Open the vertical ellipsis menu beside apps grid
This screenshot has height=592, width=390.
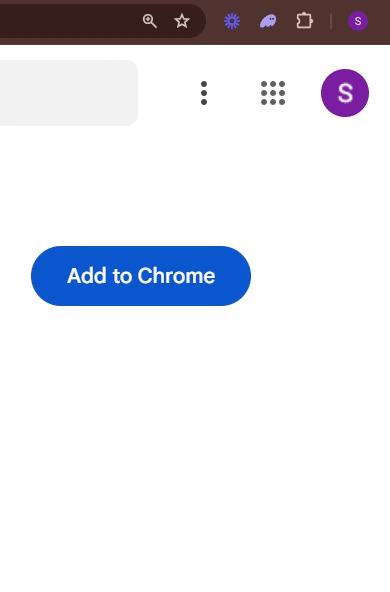click(x=204, y=93)
